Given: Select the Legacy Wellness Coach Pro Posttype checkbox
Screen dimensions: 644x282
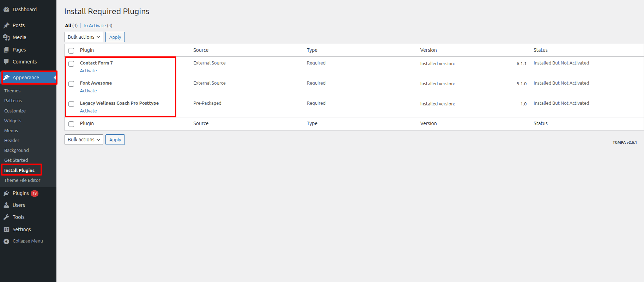Looking at the screenshot, I should pyautogui.click(x=71, y=104).
